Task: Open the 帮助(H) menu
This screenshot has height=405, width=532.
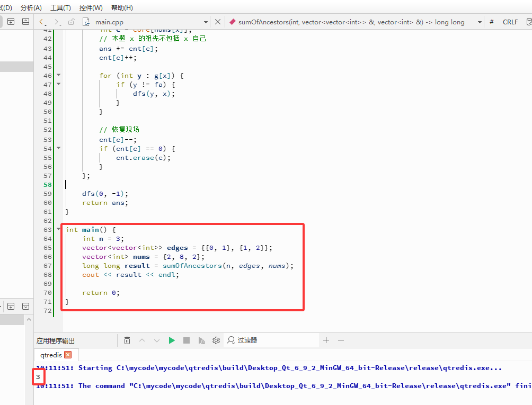Action: tap(122, 7)
